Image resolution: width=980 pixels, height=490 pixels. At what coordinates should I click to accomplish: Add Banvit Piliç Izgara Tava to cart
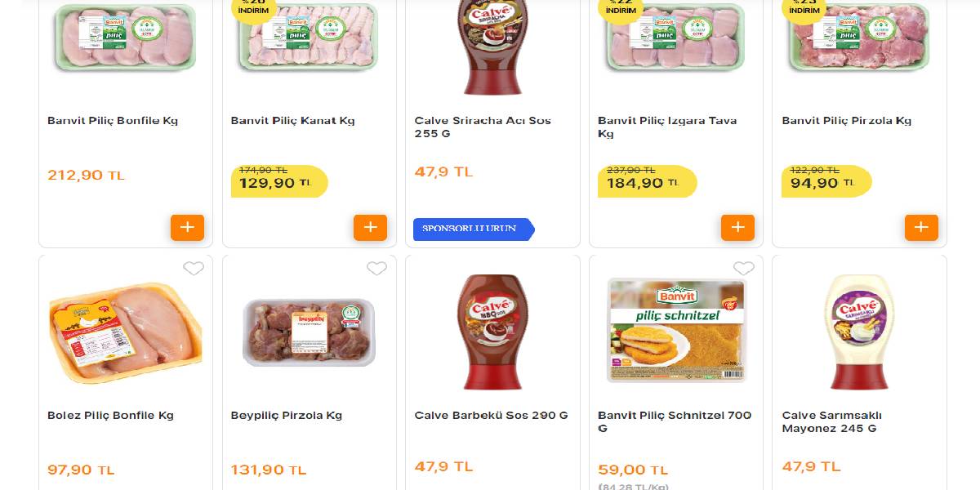click(x=738, y=227)
